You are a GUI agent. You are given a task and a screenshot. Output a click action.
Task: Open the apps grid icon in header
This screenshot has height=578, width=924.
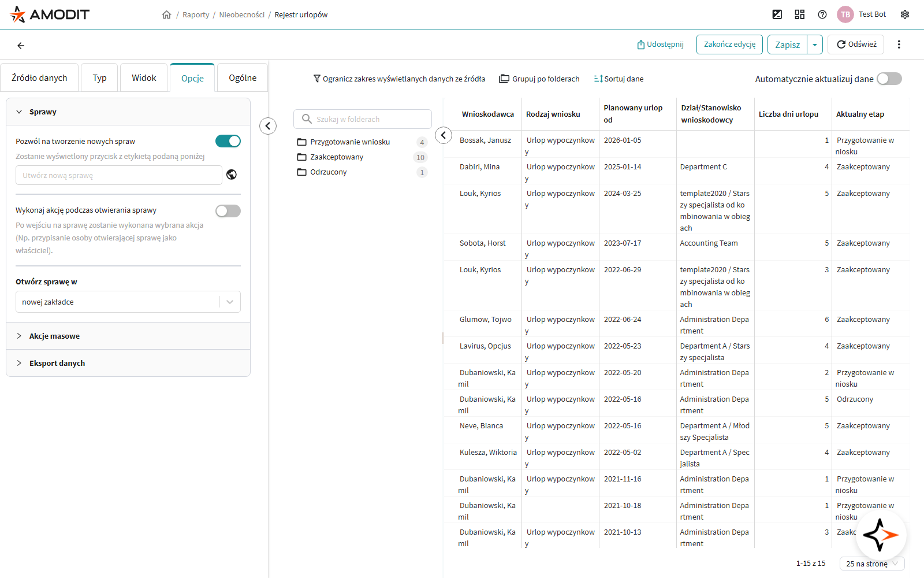(799, 14)
